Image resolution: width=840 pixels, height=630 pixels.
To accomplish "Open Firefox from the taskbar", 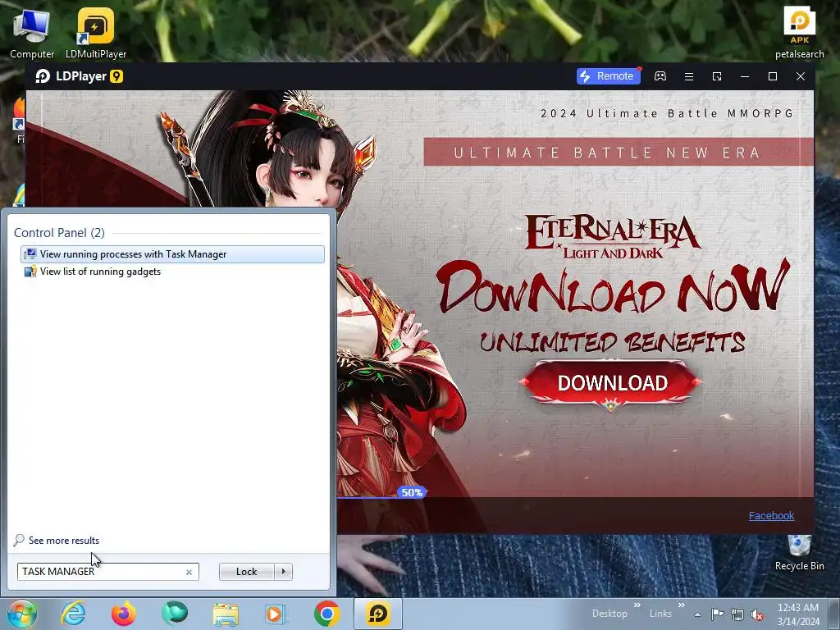I will 123,614.
